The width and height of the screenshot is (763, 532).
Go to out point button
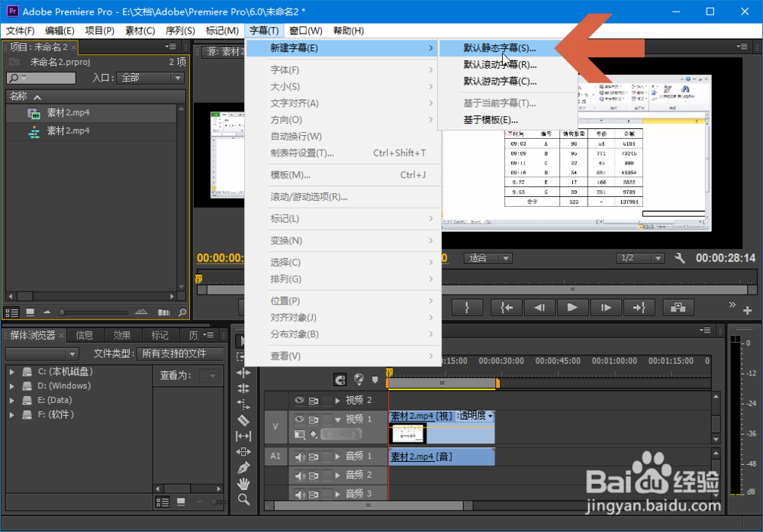tap(639, 308)
